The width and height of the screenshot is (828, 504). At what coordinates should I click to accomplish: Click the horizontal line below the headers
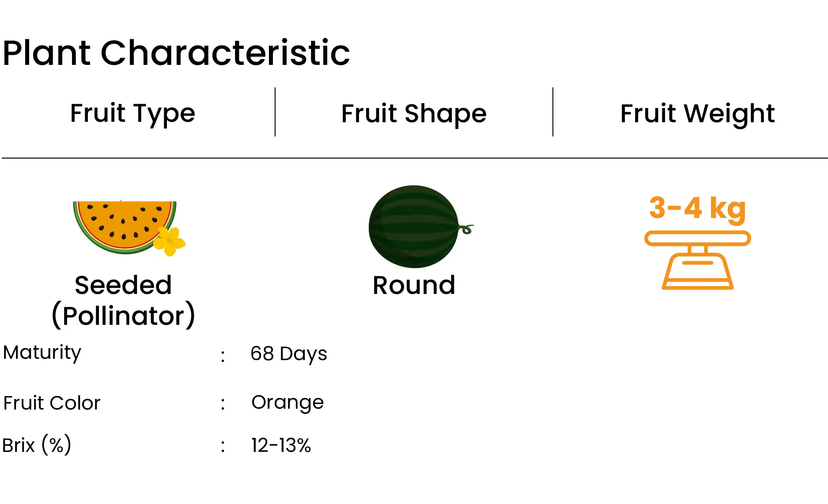tap(415, 158)
